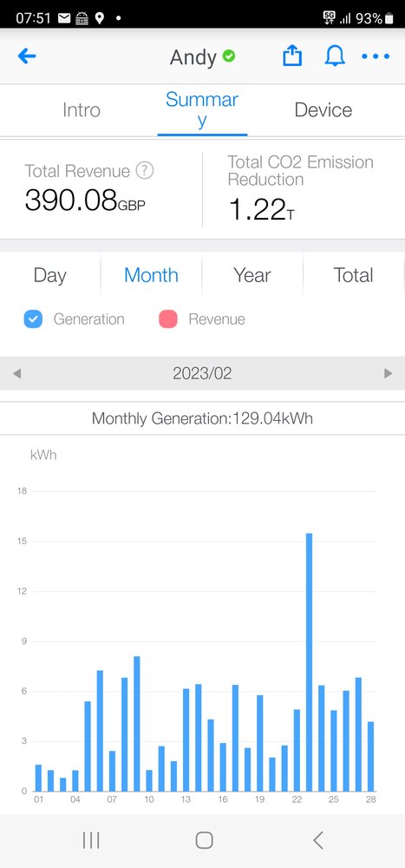The width and height of the screenshot is (405, 868).
Task: Tap the tallest bar for day 23
Action: (x=309, y=662)
